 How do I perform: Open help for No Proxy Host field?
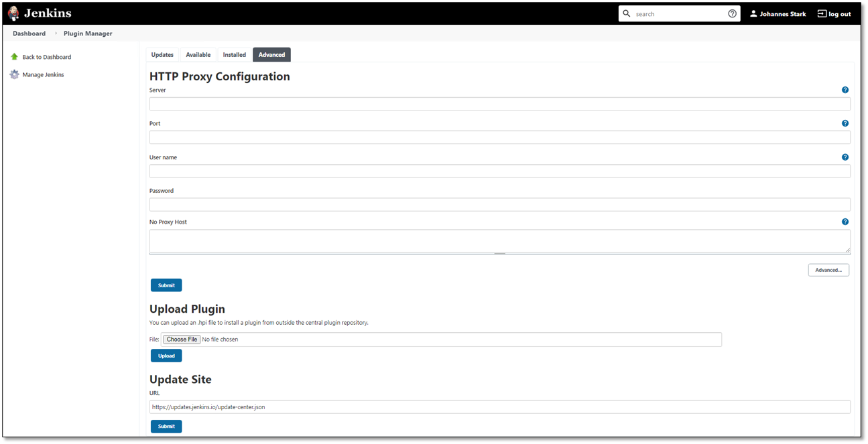click(x=845, y=222)
